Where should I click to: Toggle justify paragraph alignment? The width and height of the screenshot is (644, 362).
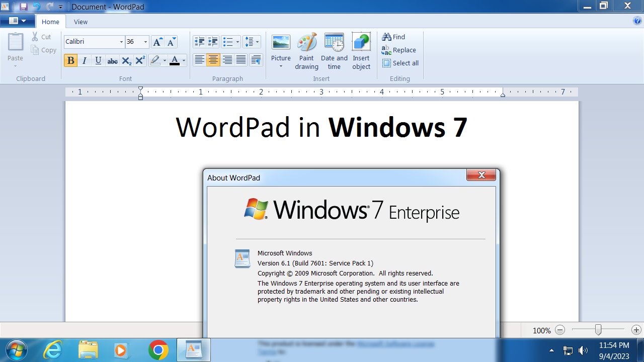[x=241, y=59]
